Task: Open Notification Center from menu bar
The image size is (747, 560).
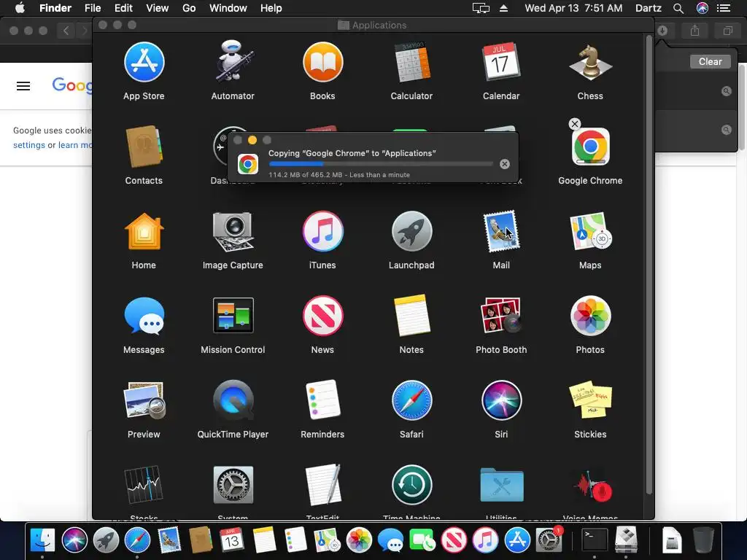Action: coord(724,8)
